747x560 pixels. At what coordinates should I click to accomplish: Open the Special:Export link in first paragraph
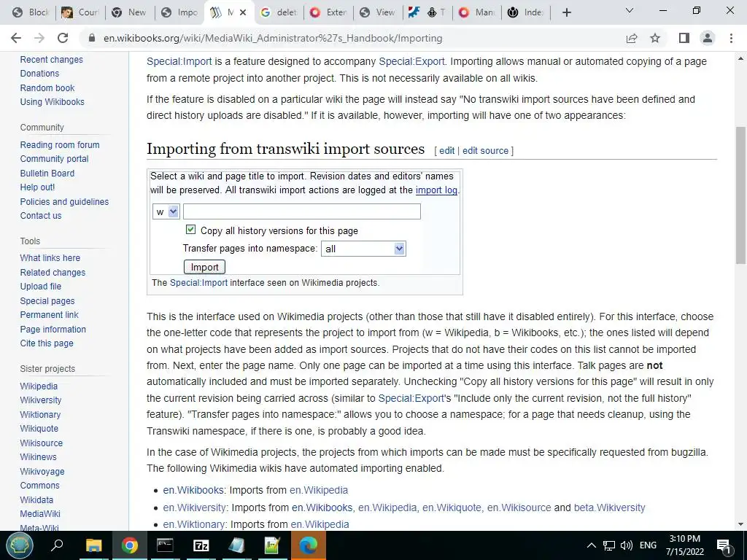[x=411, y=61]
